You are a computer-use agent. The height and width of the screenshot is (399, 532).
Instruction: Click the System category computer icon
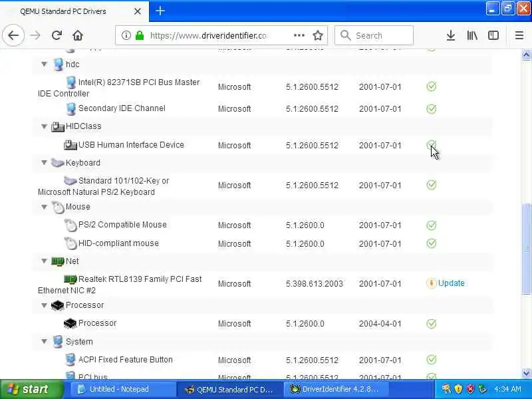pos(58,342)
